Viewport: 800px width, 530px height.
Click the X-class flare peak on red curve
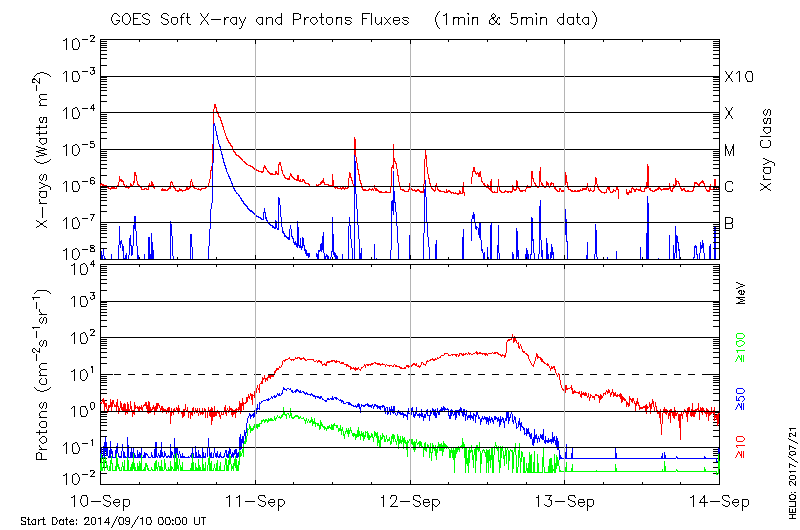click(214, 105)
